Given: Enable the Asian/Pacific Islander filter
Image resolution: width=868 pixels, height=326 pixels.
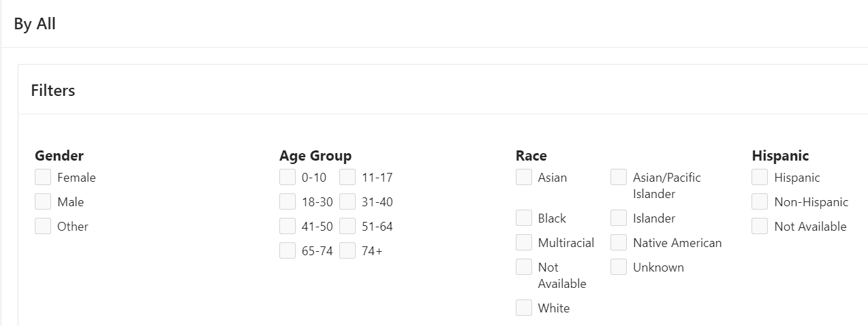Looking at the screenshot, I should pyautogui.click(x=619, y=178).
